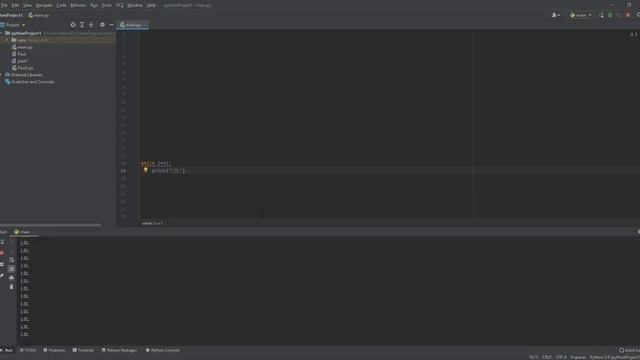Click Clear All trash icon in console
The height and width of the screenshot is (360, 640).
point(11,287)
